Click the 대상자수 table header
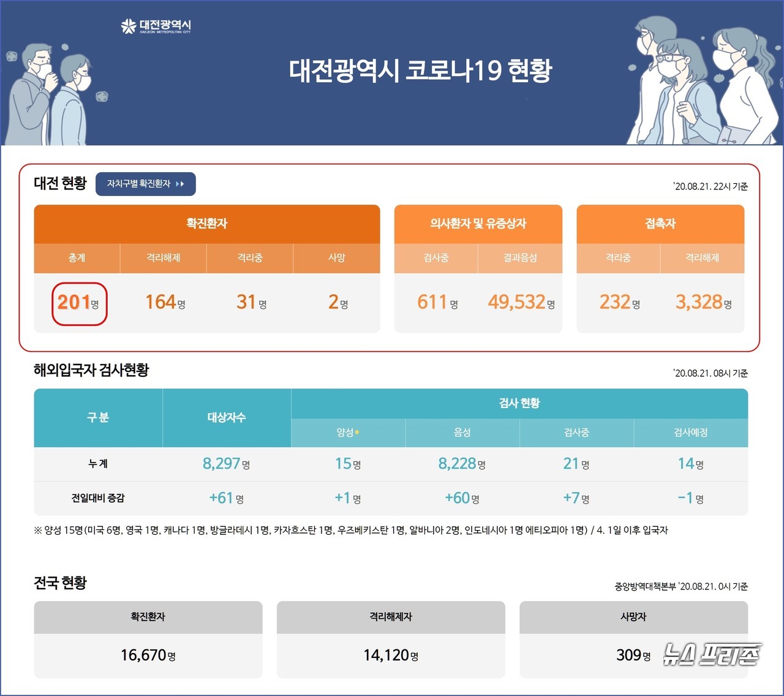The image size is (784, 696). (227, 418)
